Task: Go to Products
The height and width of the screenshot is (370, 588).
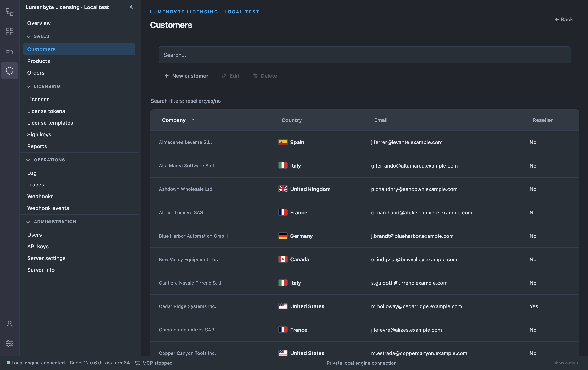Action: 79,61
